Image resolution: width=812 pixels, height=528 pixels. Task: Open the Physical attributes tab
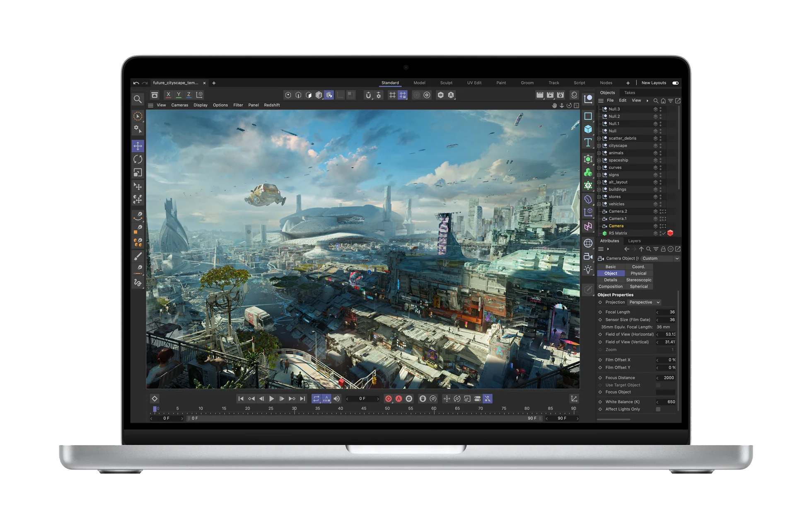(638, 273)
